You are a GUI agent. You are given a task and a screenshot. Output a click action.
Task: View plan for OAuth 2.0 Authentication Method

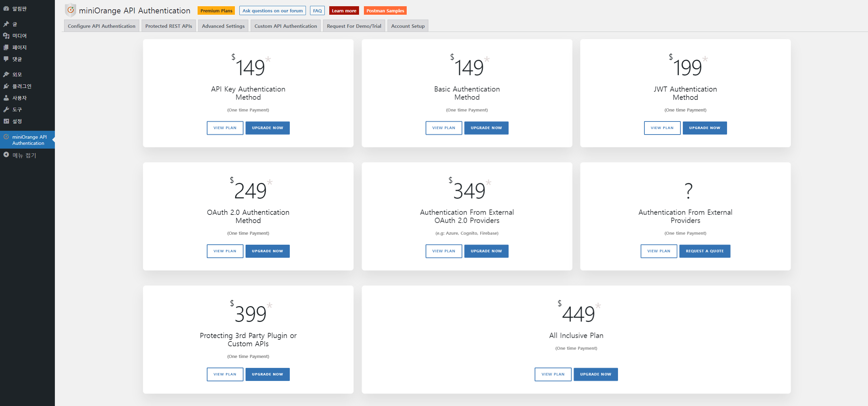click(x=225, y=251)
